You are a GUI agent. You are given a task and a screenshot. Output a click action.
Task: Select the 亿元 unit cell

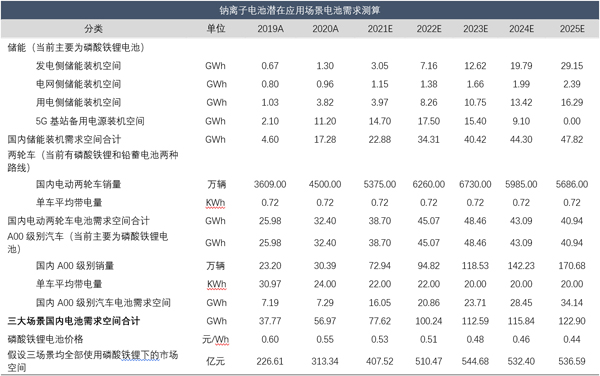pyautogui.click(x=216, y=361)
